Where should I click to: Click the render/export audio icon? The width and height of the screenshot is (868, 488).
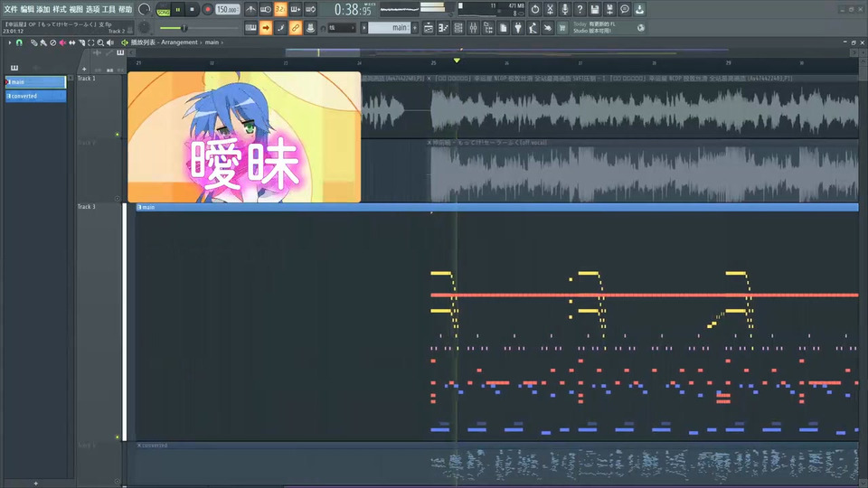point(609,9)
